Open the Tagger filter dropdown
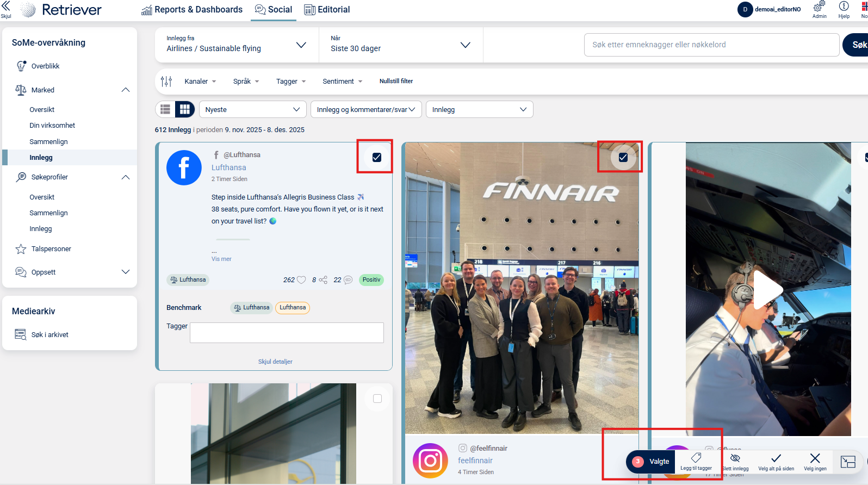 (x=291, y=82)
